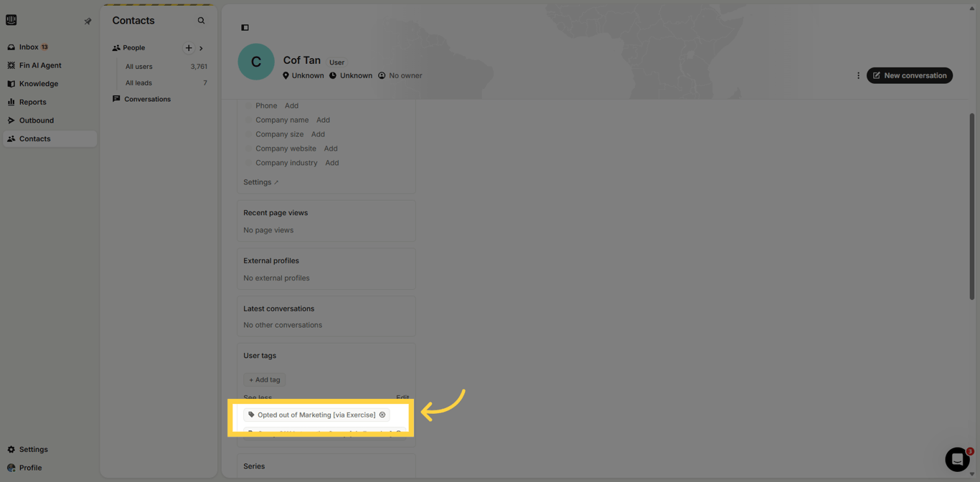
Task: Click Add next to Company website
Action: [x=331, y=148]
